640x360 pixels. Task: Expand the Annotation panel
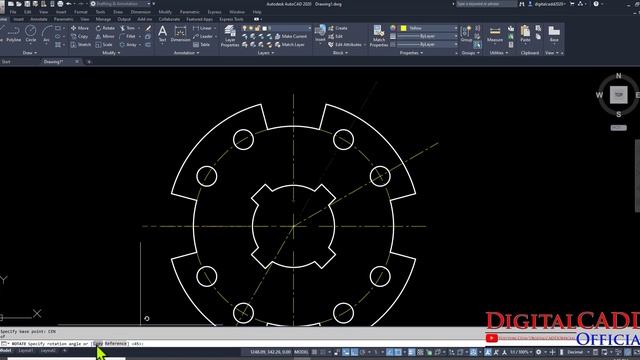click(186, 53)
